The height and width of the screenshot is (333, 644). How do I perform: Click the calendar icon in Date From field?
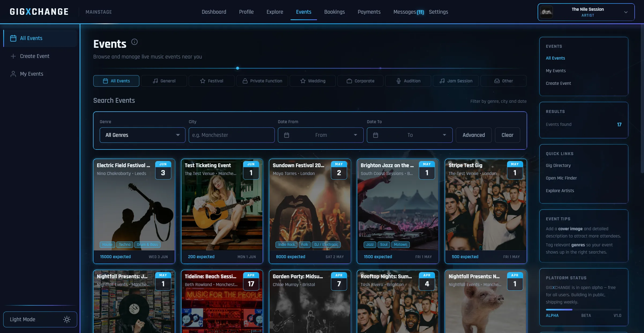[286, 135]
